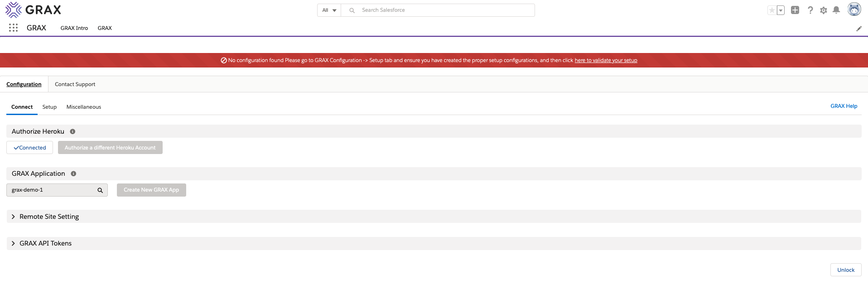Click Create New GRAX App button

point(151,190)
